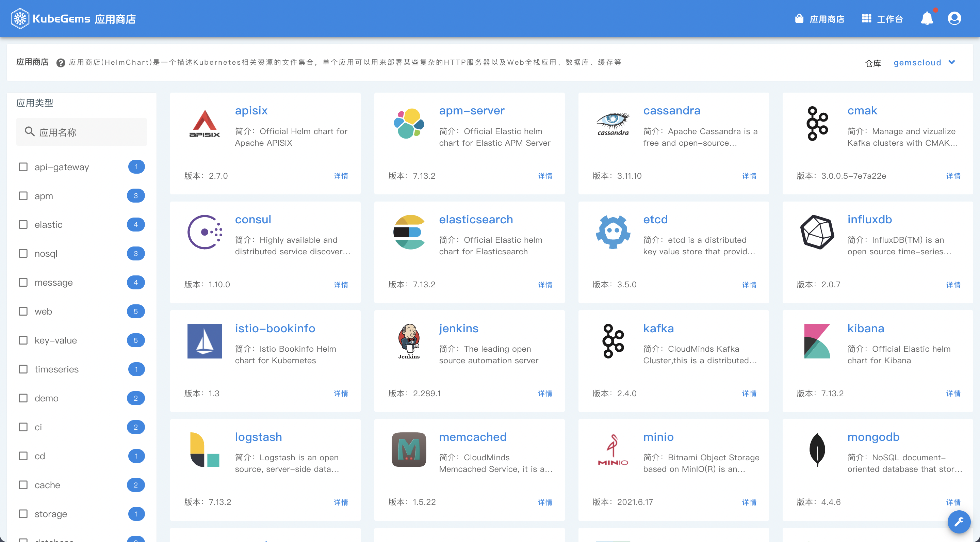Click the help question mark icon
Viewport: 980px width, 542px height.
61,63
